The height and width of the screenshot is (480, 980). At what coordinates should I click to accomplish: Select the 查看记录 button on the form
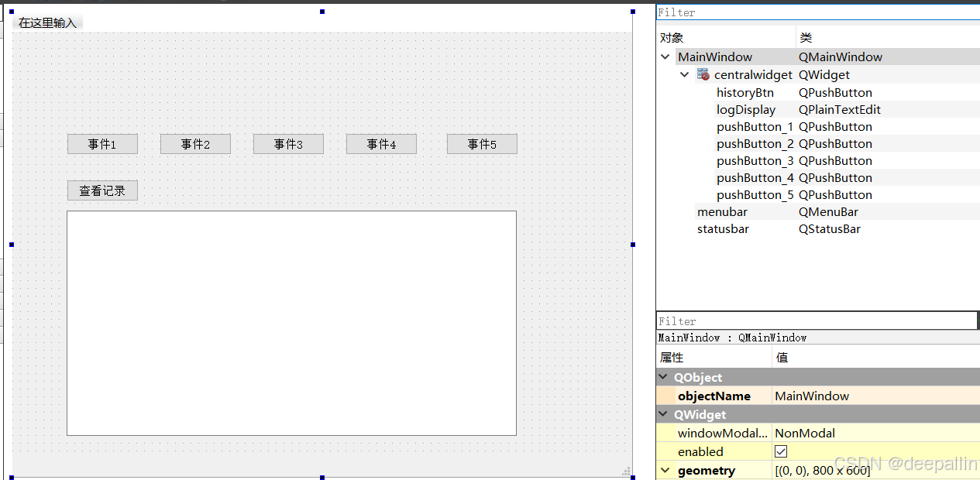point(102,190)
